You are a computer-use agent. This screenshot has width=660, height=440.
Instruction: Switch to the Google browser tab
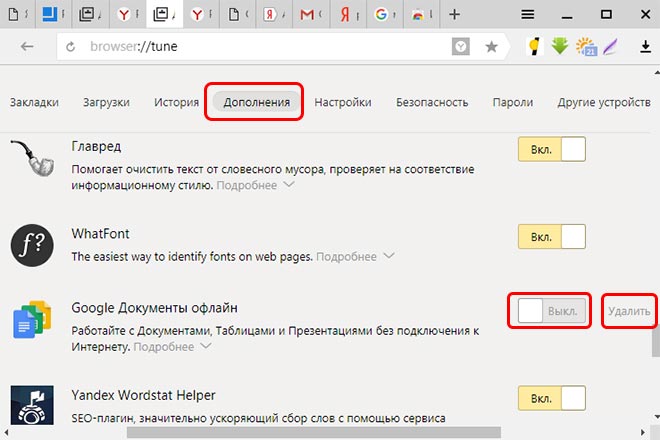point(384,14)
